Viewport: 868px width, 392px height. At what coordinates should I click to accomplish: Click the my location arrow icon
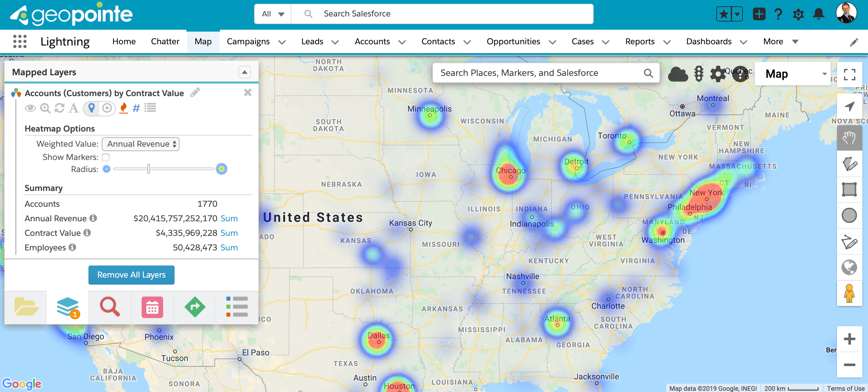coord(849,107)
